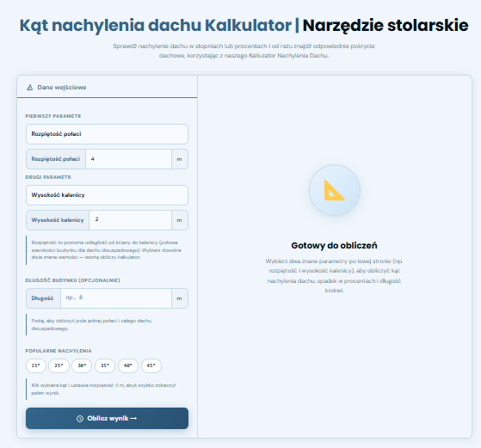Click the Gotowy do obliczeń heading
The width and height of the screenshot is (481, 448).
pos(334,245)
